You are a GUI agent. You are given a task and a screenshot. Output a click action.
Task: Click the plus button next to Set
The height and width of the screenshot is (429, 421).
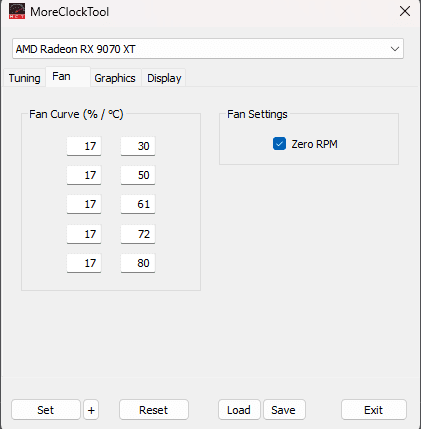[x=91, y=410]
